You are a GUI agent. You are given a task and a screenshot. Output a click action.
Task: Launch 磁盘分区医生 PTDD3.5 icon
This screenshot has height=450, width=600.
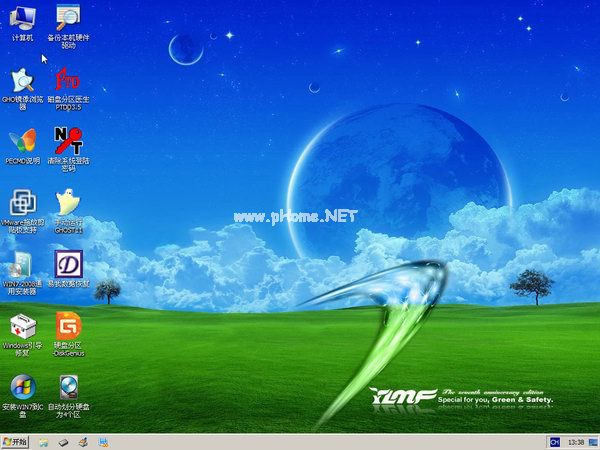(x=68, y=80)
